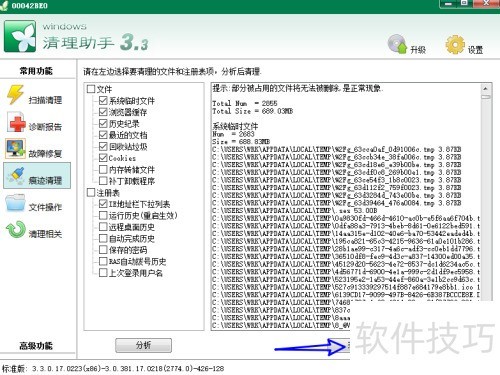Click the TEMP .zex 53.00B line

[295, 211]
